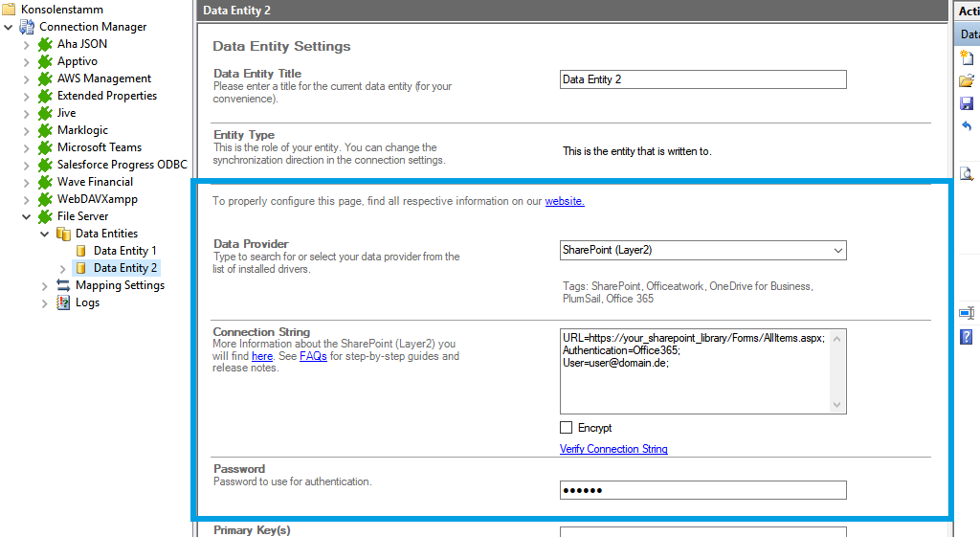Collapse the File Server tree node
The height and width of the screenshot is (537, 980).
coord(26,216)
